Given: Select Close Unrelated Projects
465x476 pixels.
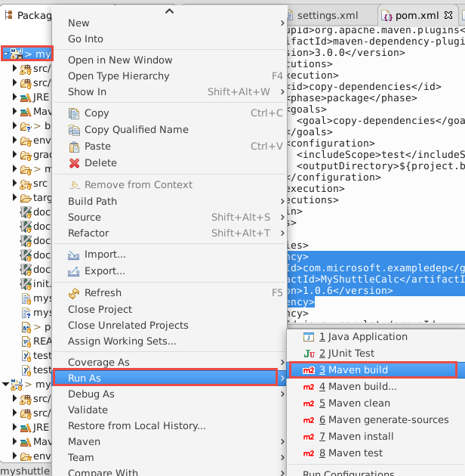Looking at the screenshot, I should pyautogui.click(x=170, y=325).
